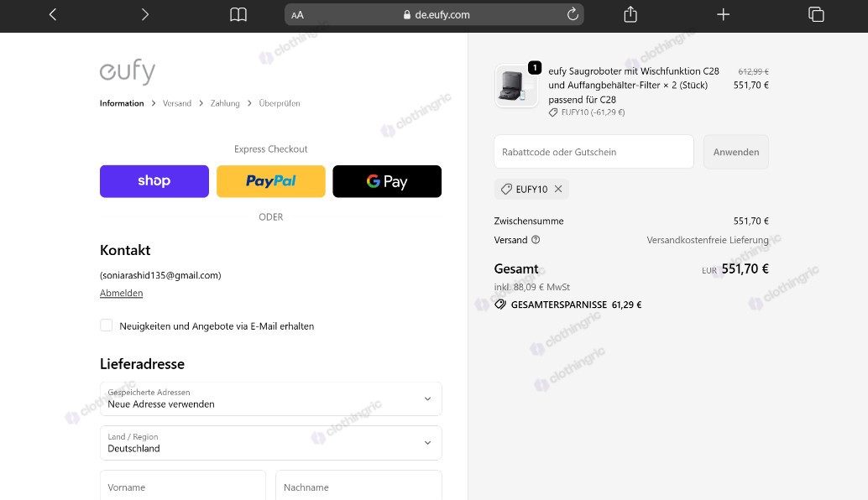
Task: Add a new tab with the plus icon
Action: point(723,14)
